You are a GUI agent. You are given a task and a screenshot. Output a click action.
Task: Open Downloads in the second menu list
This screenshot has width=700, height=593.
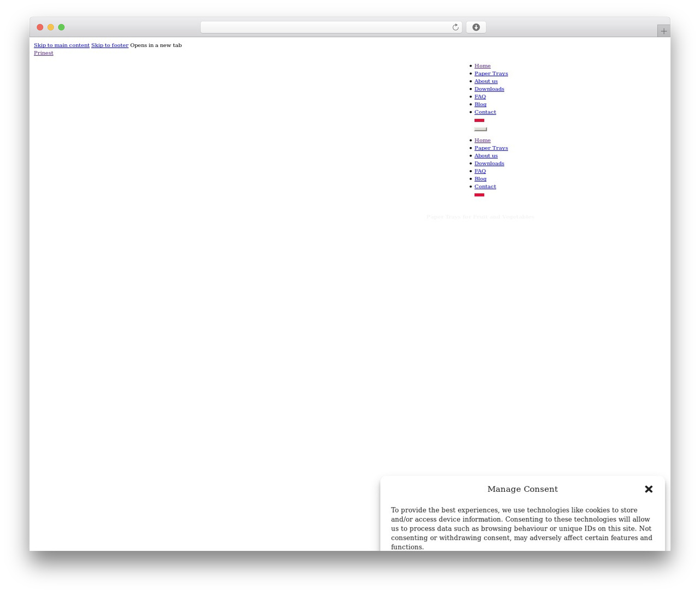coord(489,164)
